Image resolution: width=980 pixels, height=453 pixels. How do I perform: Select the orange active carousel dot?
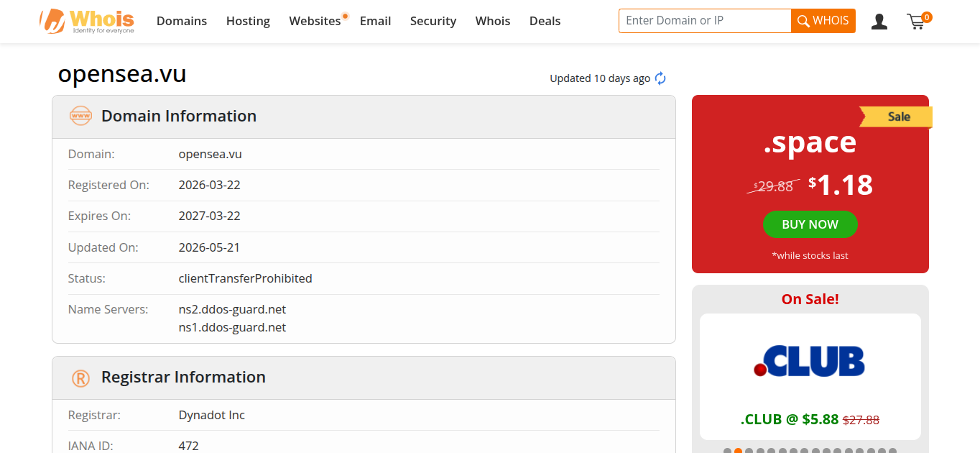point(738,451)
